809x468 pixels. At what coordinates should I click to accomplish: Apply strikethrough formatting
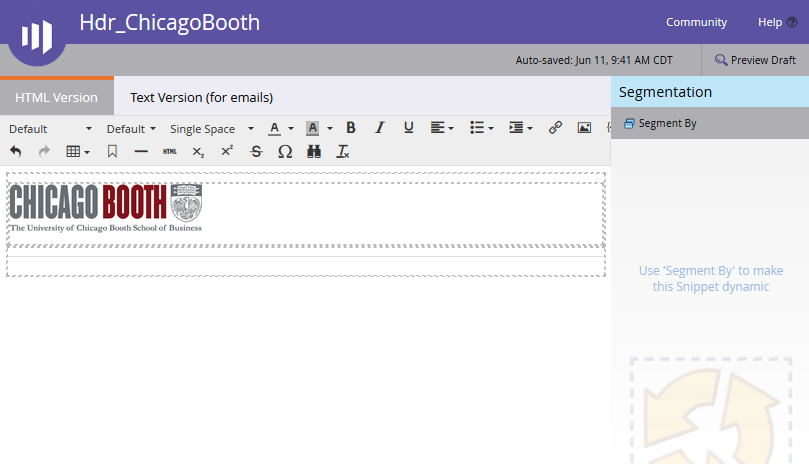[256, 152]
